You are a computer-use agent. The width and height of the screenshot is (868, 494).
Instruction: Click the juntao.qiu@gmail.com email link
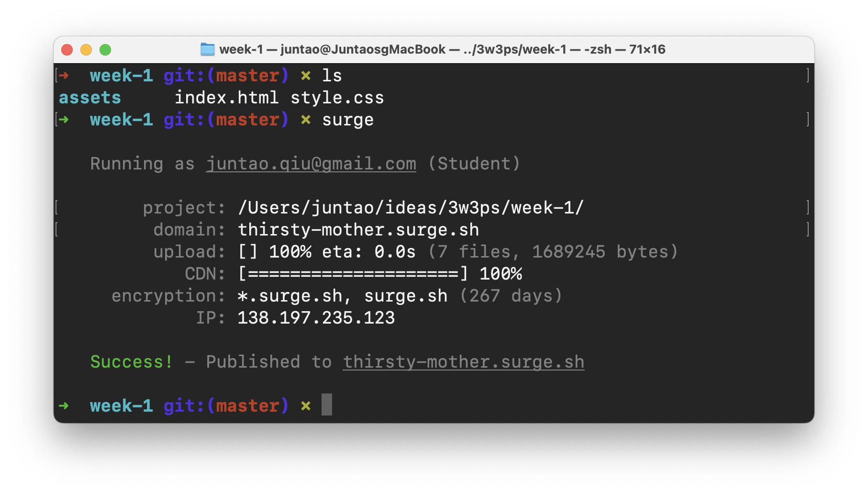tap(311, 164)
